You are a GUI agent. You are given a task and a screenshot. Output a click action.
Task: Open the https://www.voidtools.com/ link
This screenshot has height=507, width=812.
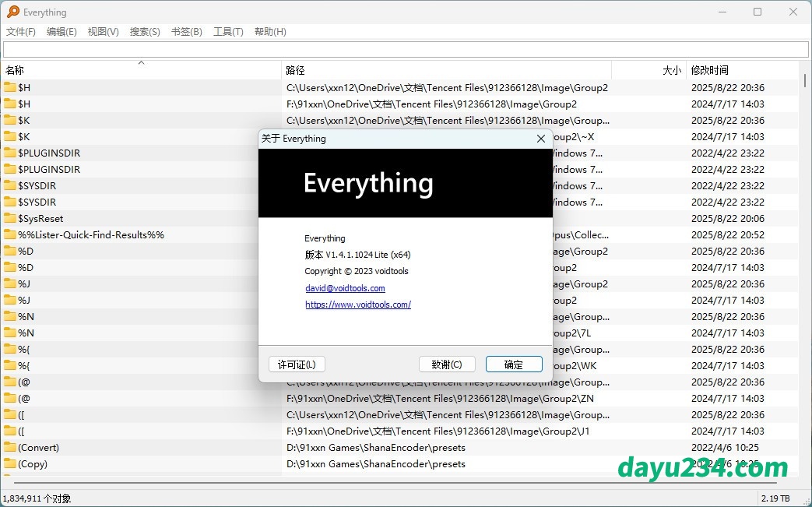(x=358, y=305)
